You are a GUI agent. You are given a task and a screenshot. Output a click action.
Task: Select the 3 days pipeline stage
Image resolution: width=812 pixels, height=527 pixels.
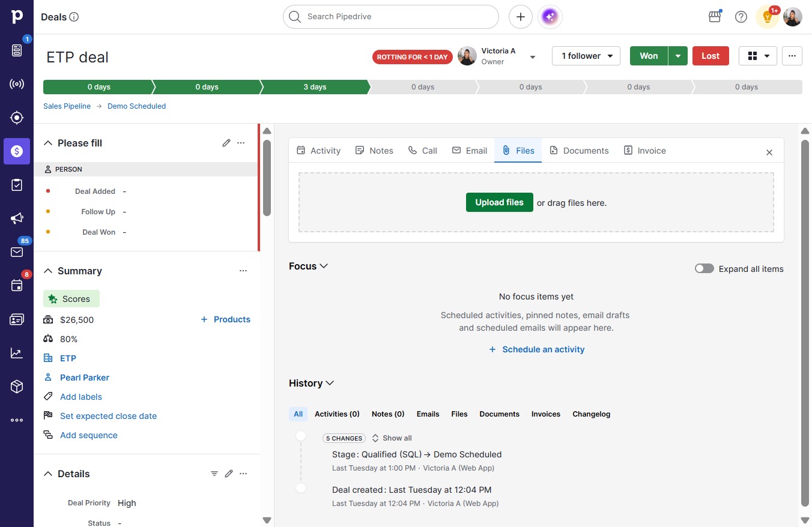pos(315,87)
